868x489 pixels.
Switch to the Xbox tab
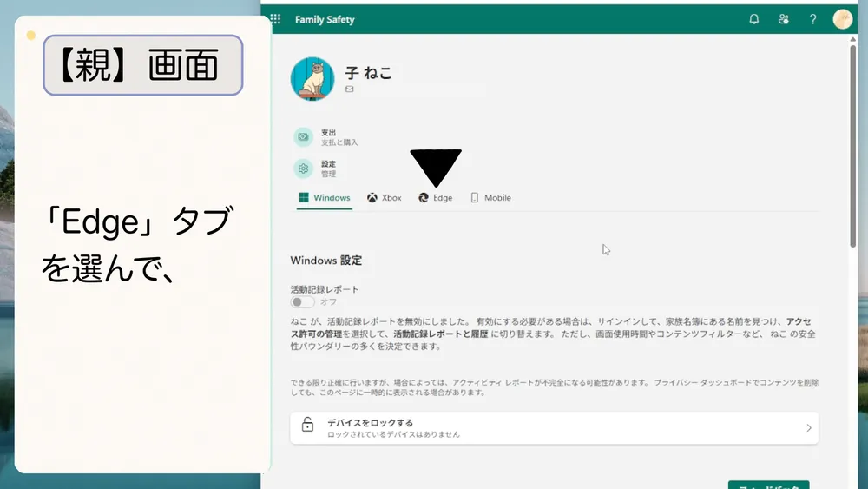[385, 198]
